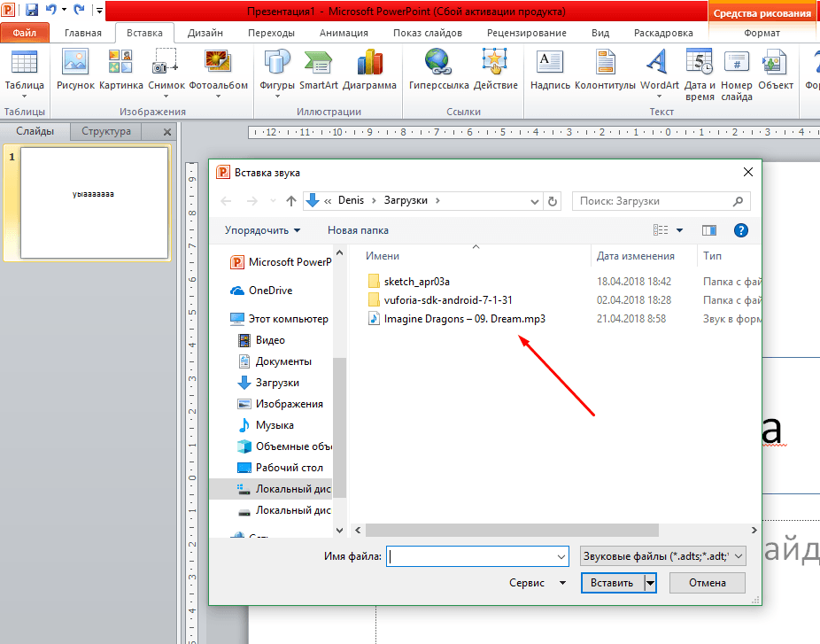Go up one folder level

click(291, 201)
